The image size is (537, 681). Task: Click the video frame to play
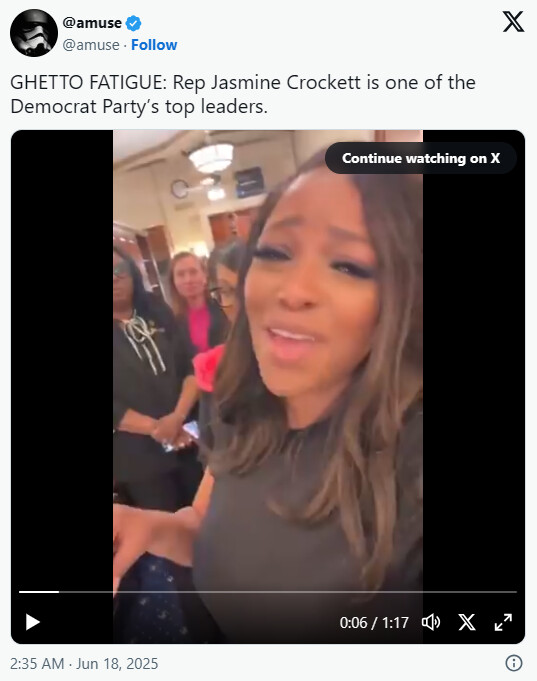click(268, 365)
